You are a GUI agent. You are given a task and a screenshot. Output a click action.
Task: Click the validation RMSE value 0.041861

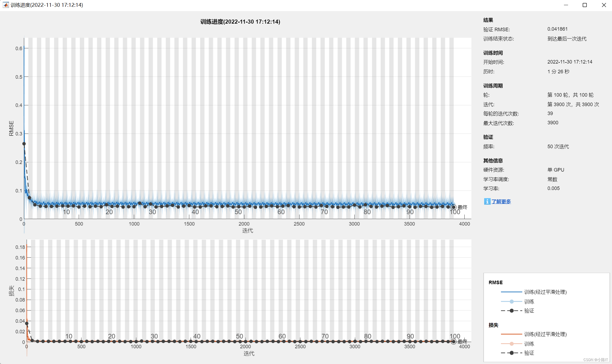click(x=557, y=29)
